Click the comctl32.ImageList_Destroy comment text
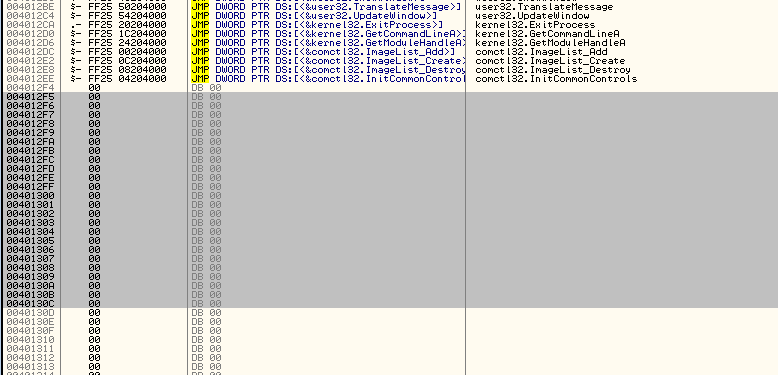 click(553, 69)
